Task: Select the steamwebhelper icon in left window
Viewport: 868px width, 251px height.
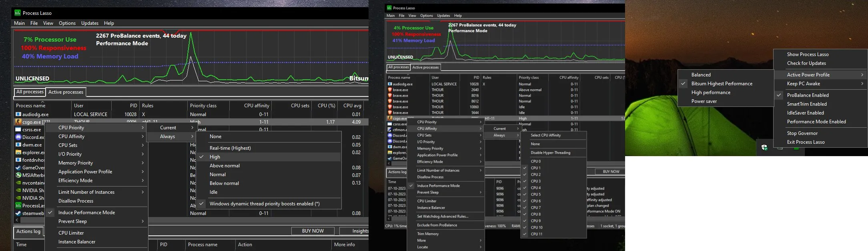Action: pos(18,213)
